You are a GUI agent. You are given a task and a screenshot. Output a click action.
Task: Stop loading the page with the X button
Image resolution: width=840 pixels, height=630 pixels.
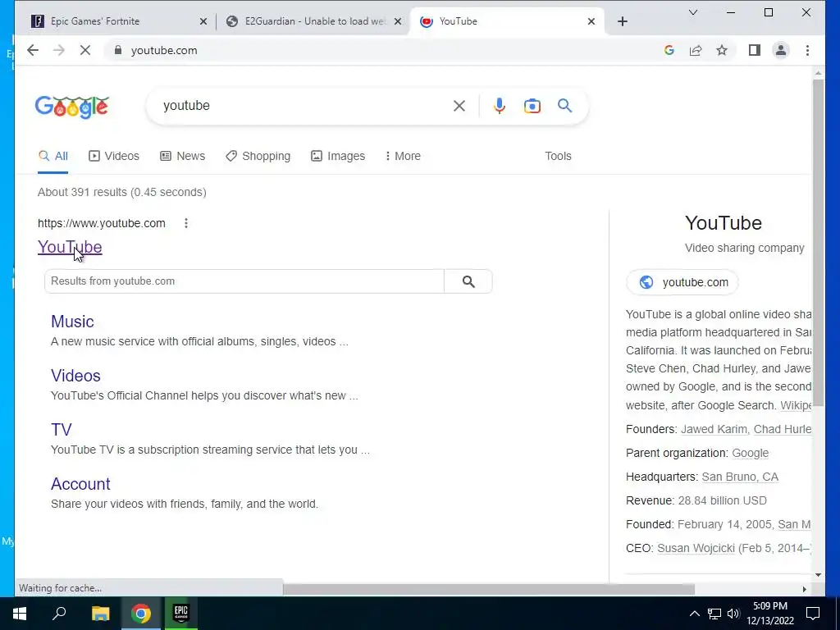point(85,50)
